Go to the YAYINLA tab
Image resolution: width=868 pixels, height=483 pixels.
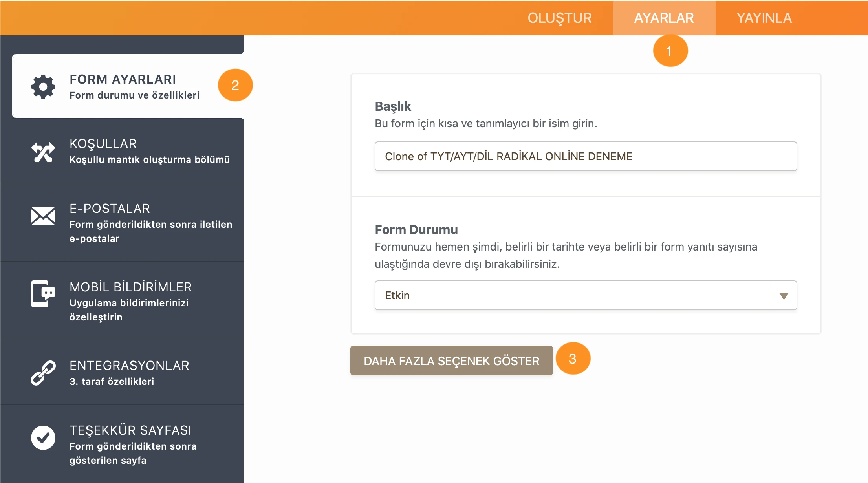764,18
